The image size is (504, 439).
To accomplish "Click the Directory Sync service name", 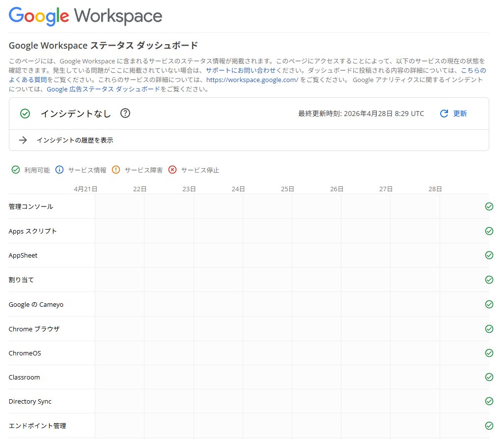I will [x=30, y=401].
